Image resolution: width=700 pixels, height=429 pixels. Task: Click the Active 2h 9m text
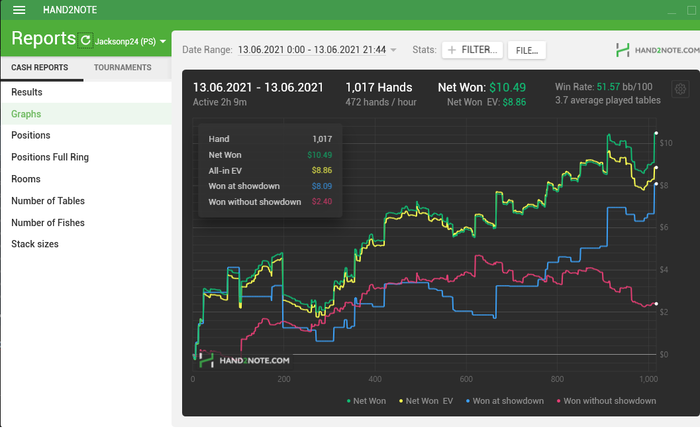pos(220,102)
